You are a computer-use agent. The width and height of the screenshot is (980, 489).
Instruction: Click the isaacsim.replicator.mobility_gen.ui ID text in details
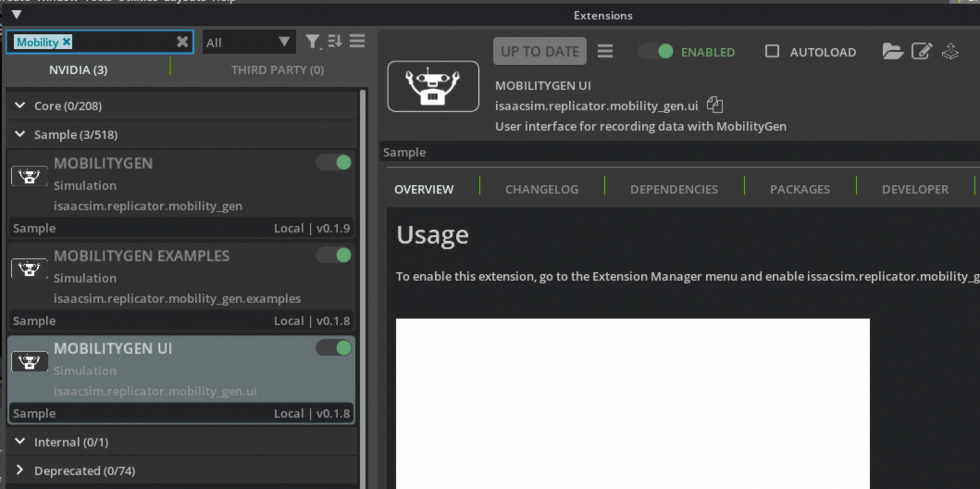(x=596, y=106)
